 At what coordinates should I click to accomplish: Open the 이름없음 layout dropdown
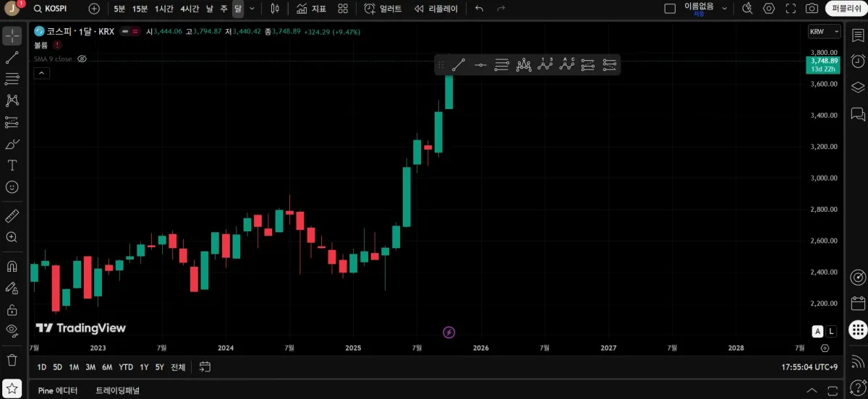click(705, 9)
